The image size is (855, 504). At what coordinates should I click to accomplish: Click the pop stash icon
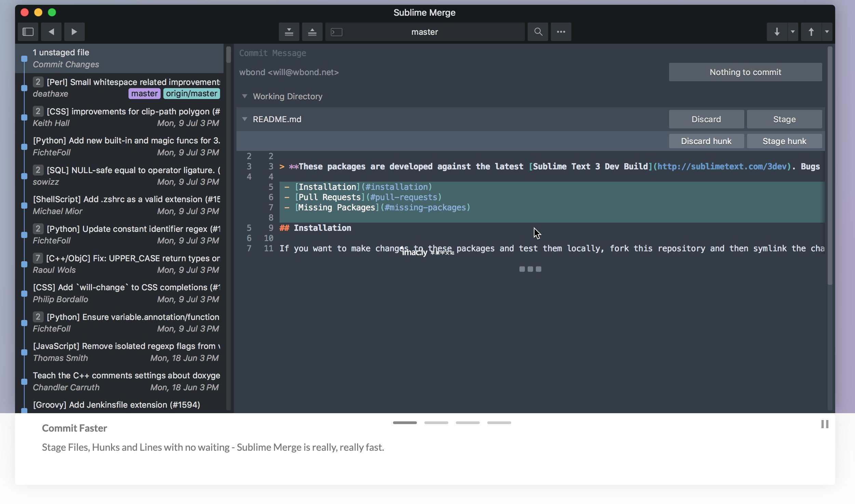click(x=312, y=32)
